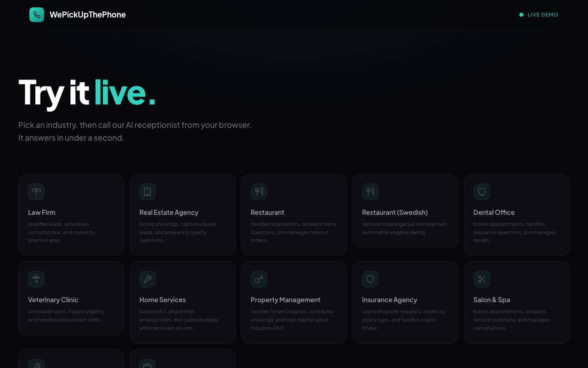Click the Home Services description about dispatching emergencies
Image resolution: width=588 pixels, height=368 pixels.
179,320
